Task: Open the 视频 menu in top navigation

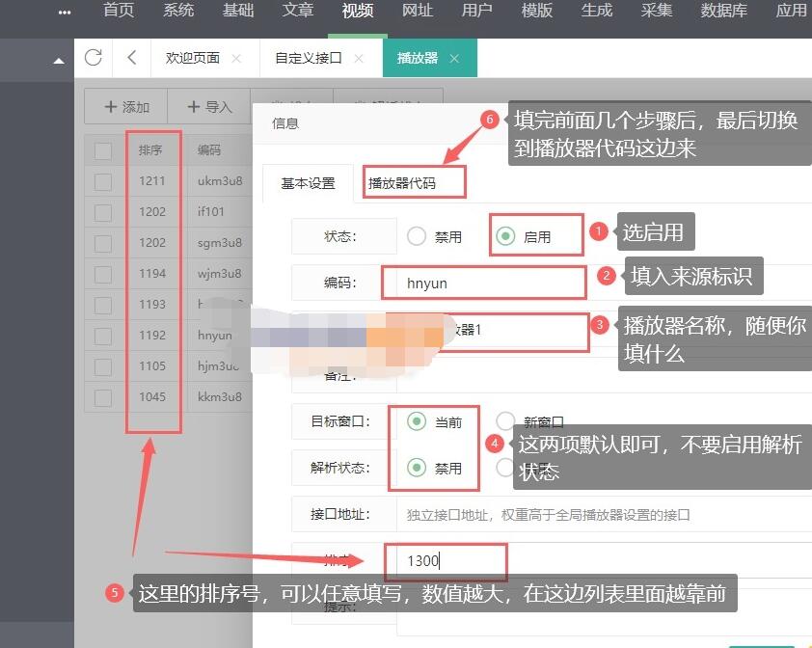Action: [x=357, y=12]
